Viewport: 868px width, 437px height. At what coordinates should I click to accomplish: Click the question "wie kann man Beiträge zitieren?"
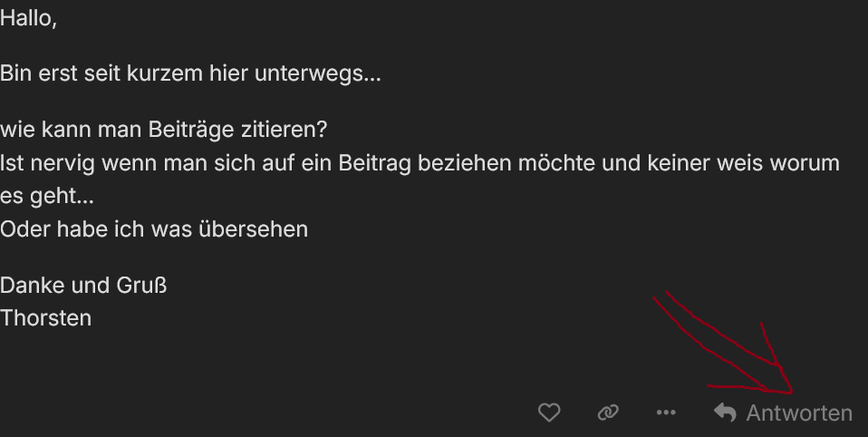(x=164, y=130)
